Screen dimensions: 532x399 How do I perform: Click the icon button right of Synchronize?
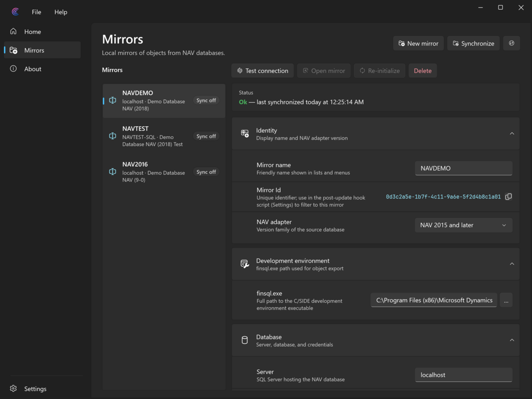pyautogui.click(x=512, y=44)
